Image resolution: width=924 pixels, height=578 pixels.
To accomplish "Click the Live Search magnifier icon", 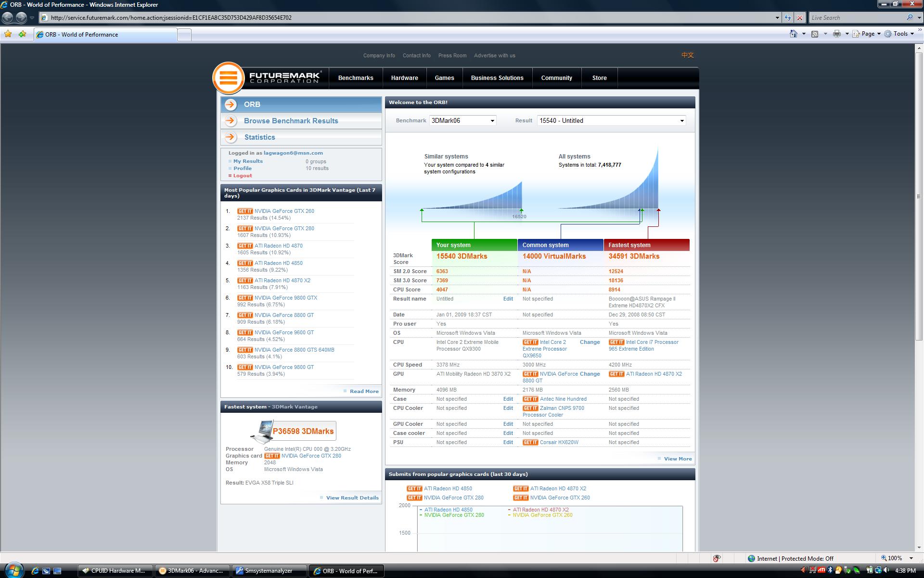I will pyautogui.click(x=910, y=17).
